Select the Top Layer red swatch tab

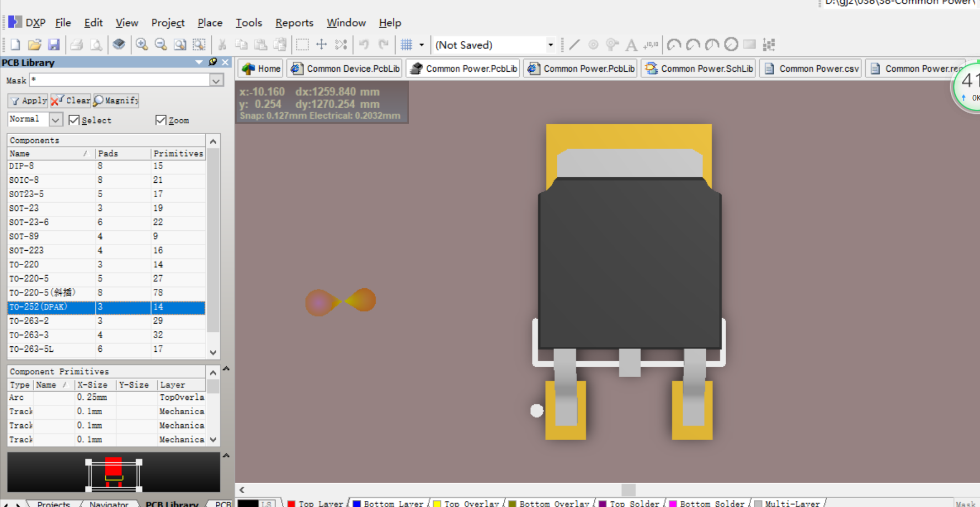[316, 503]
